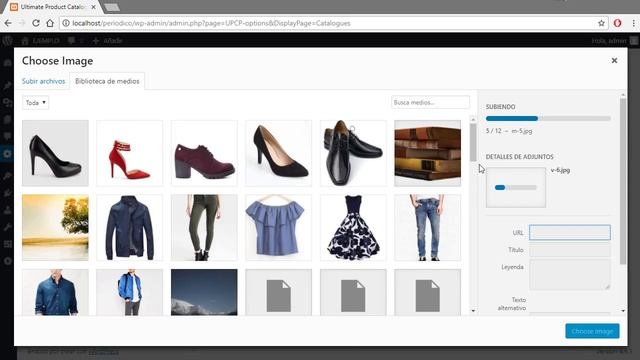
Task: Select the Ultimate Product Catalog browser tab
Action: (53, 7)
